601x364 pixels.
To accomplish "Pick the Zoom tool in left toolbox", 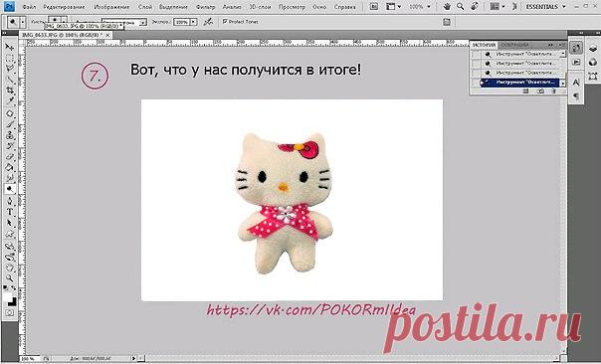I will click(x=10, y=278).
